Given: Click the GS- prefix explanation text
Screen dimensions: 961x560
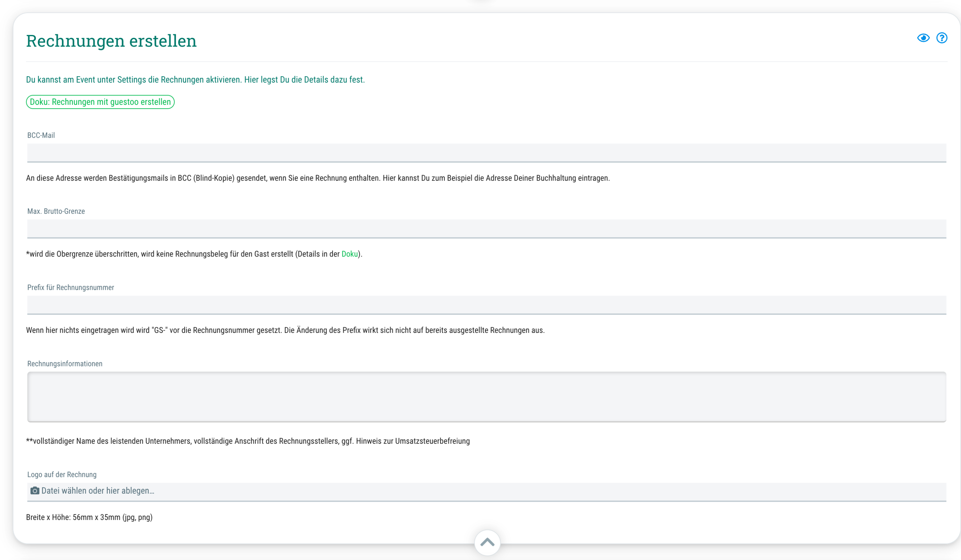Looking at the screenshot, I should point(285,330).
